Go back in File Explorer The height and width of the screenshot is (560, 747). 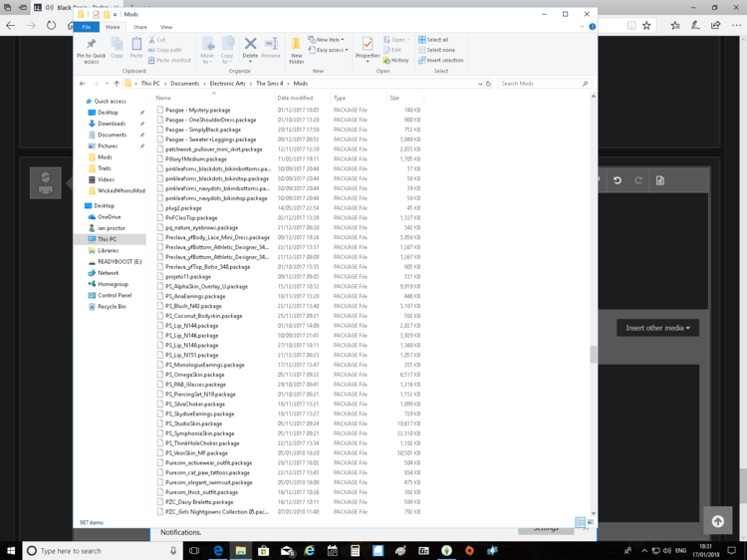tap(82, 84)
